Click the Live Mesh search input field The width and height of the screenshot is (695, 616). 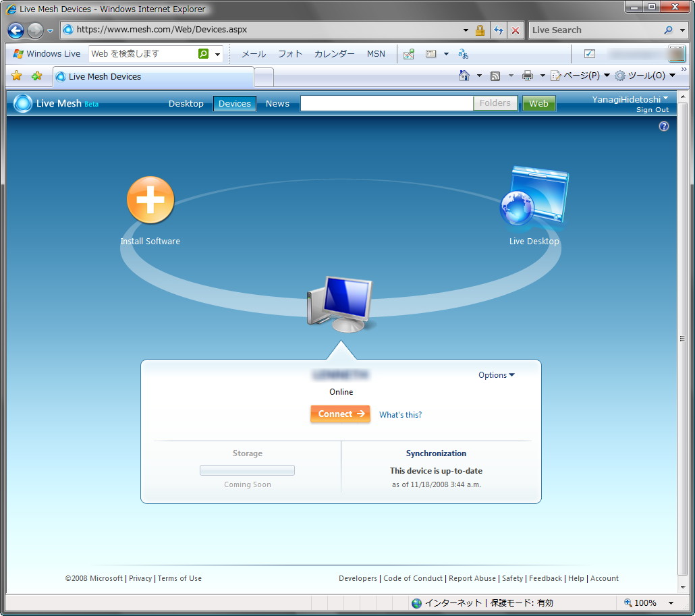pos(387,103)
